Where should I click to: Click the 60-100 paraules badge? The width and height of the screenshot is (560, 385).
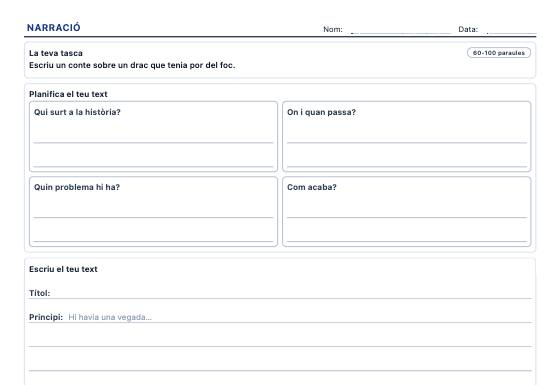click(499, 53)
